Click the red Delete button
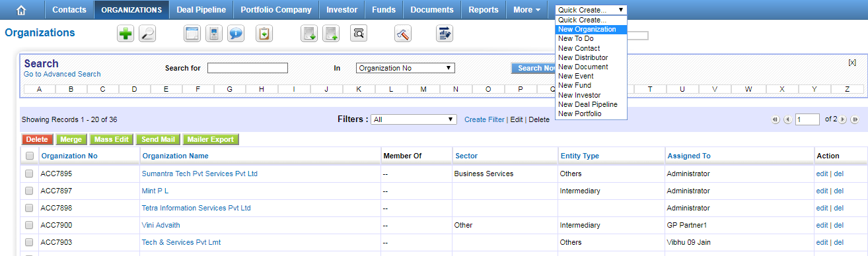The width and height of the screenshot is (868, 256). pyautogui.click(x=37, y=140)
